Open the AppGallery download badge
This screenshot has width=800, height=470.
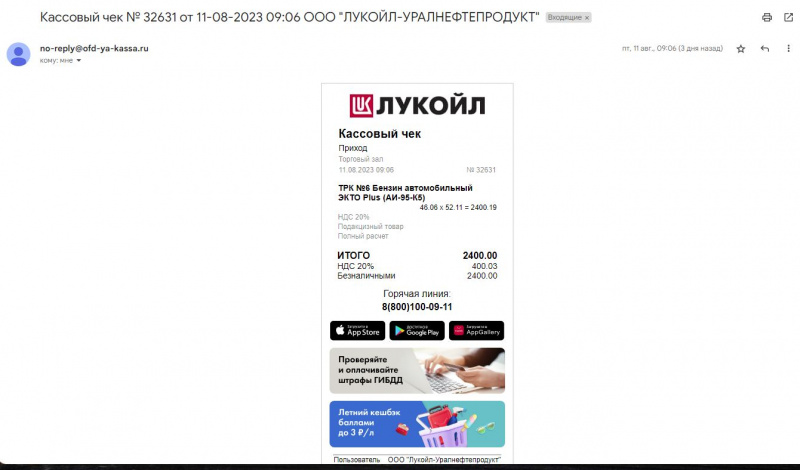point(477,331)
